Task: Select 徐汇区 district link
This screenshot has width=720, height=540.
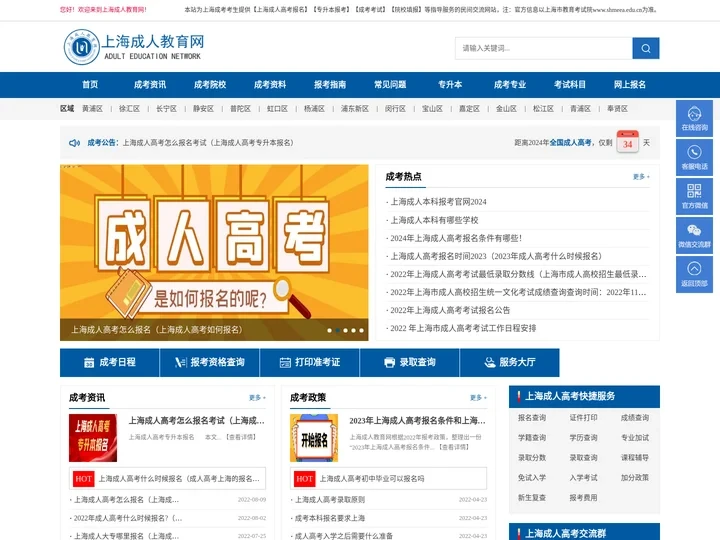Action: 129,109
